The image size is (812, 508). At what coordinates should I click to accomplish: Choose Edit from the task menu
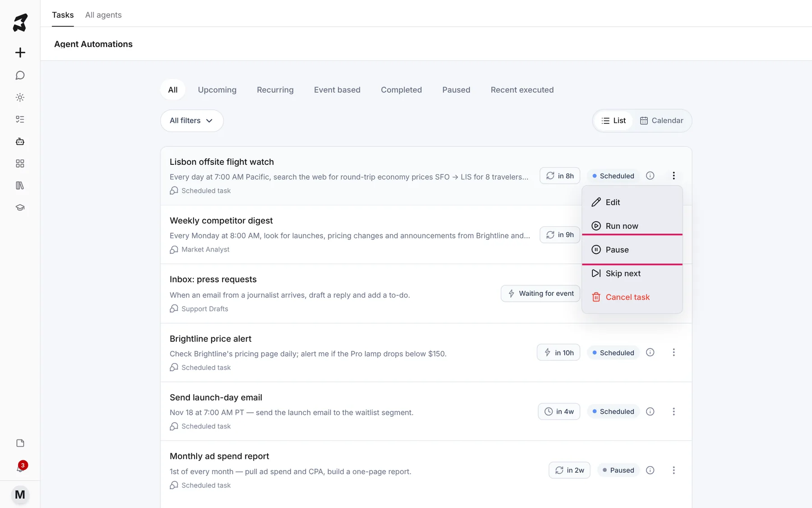pos(632,202)
